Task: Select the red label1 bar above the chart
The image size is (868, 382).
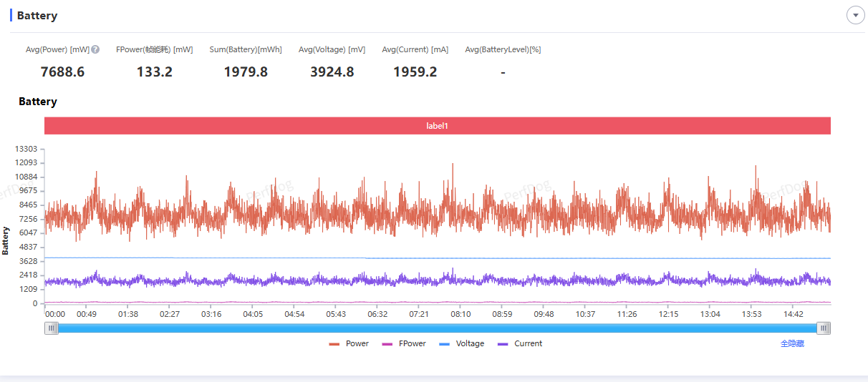Action: pos(437,126)
